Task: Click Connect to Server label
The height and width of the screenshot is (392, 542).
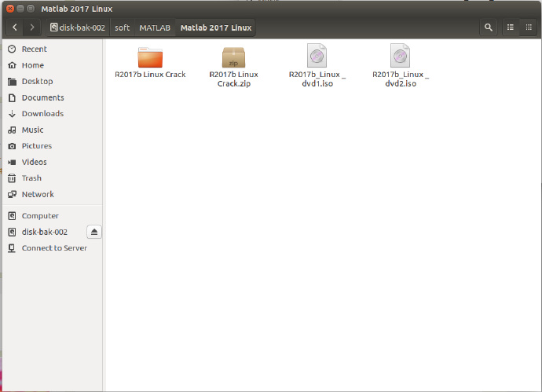Action: 54,248
